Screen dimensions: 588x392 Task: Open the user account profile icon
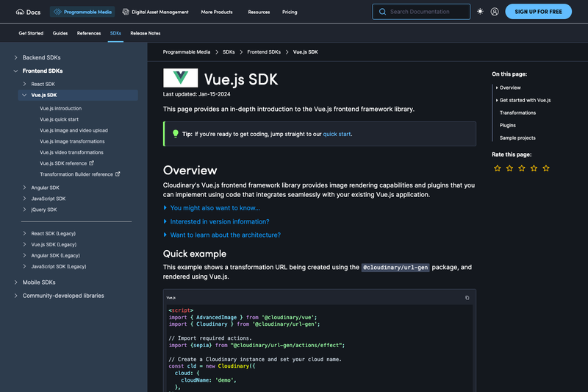pos(495,12)
